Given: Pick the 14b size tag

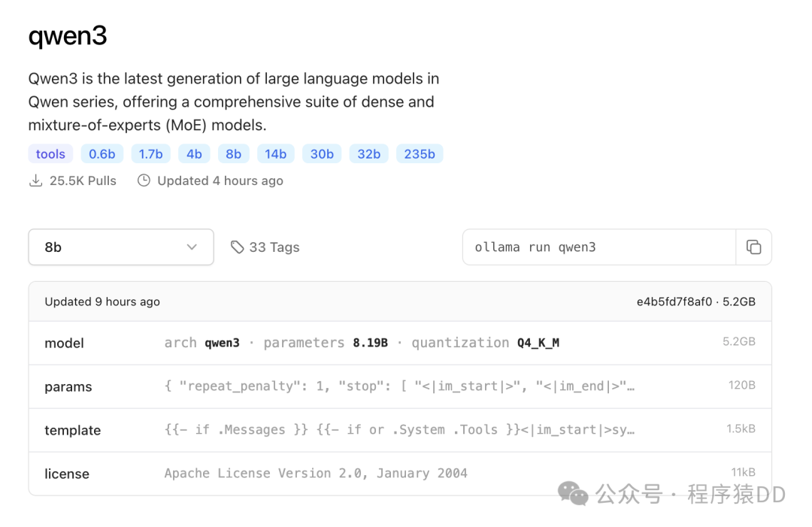Looking at the screenshot, I should 275,154.
